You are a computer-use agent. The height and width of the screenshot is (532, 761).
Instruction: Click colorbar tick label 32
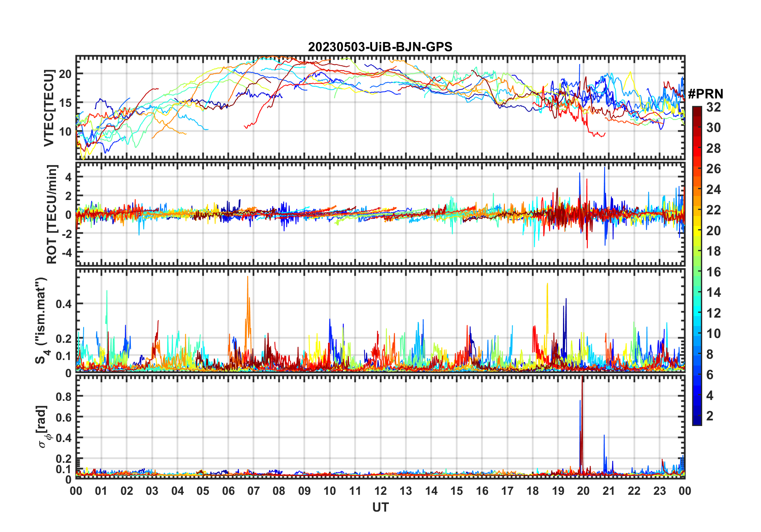click(713, 107)
